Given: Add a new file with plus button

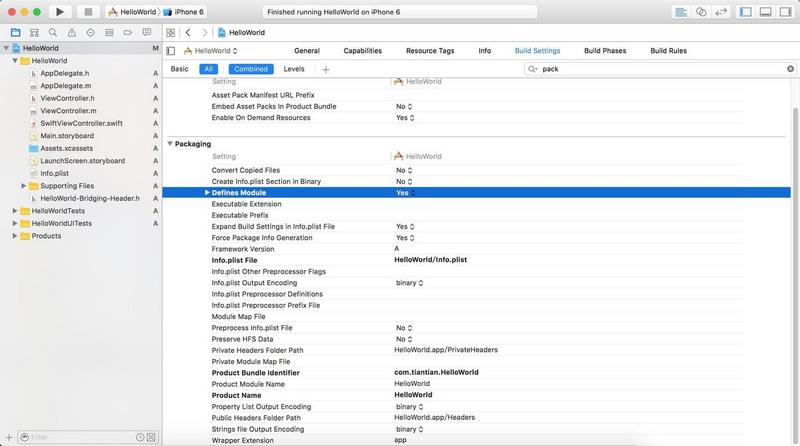Looking at the screenshot, I should (x=9, y=437).
